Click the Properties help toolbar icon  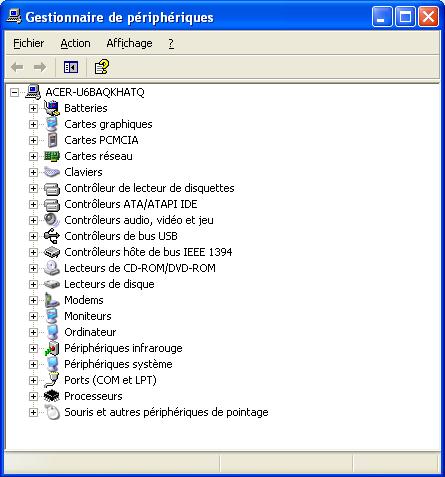(x=101, y=67)
